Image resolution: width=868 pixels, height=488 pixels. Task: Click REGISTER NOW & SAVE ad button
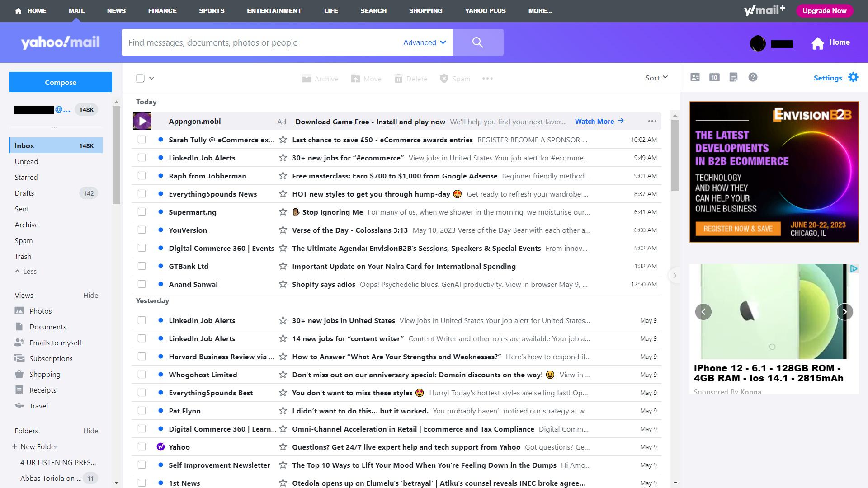[738, 229]
